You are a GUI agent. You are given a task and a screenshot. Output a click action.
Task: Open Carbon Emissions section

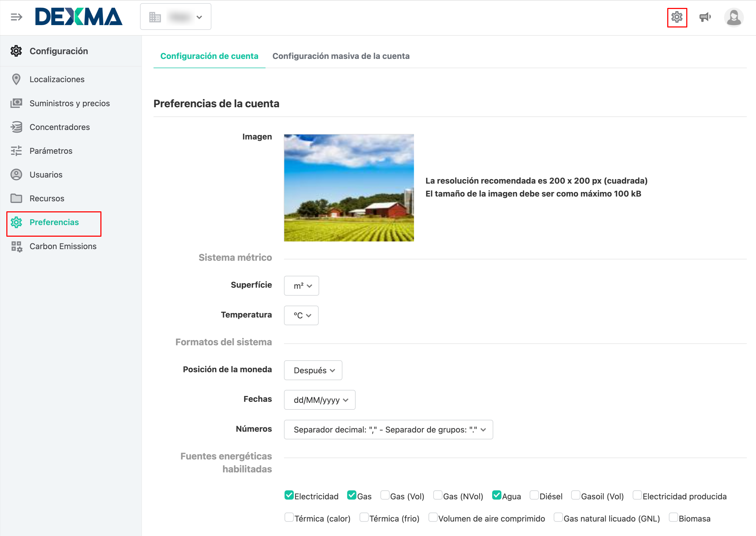pos(63,246)
